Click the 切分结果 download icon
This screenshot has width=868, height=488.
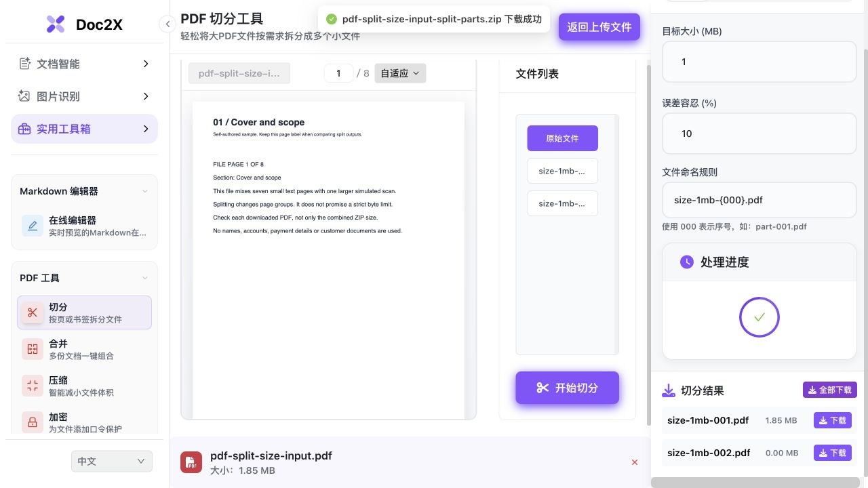[669, 390]
